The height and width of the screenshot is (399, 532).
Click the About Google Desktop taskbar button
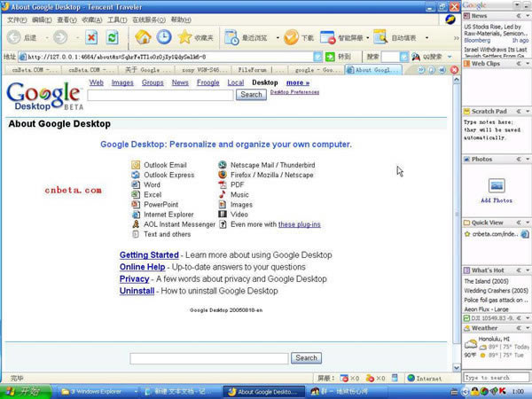click(x=264, y=392)
